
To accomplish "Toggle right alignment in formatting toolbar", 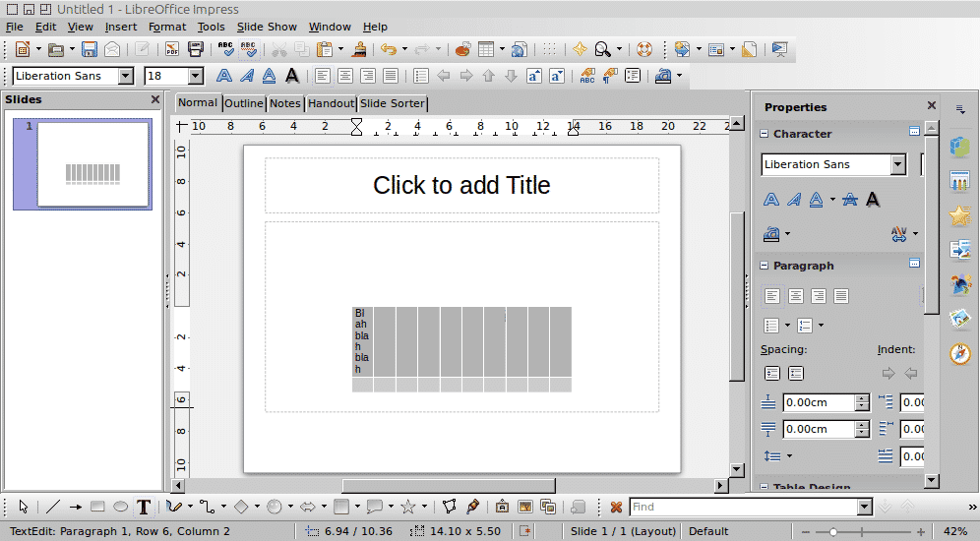I will [x=368, y=76].
